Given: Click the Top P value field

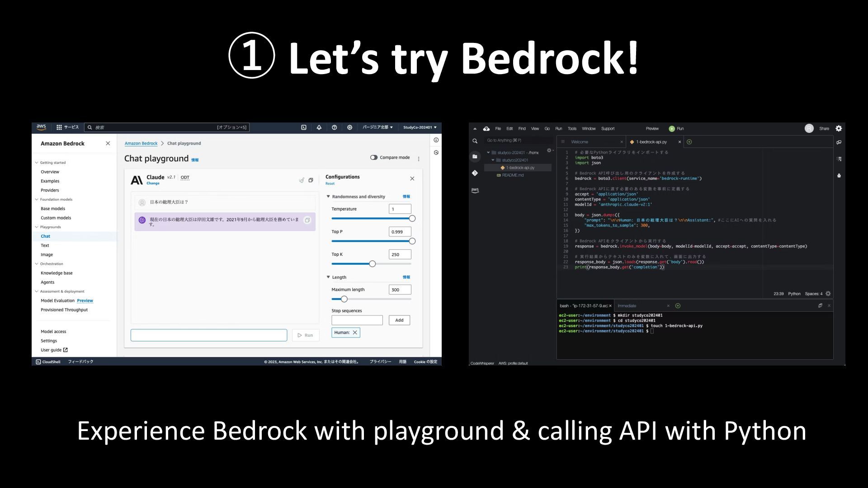Looking at the screenshot, I should pos(400,232).
